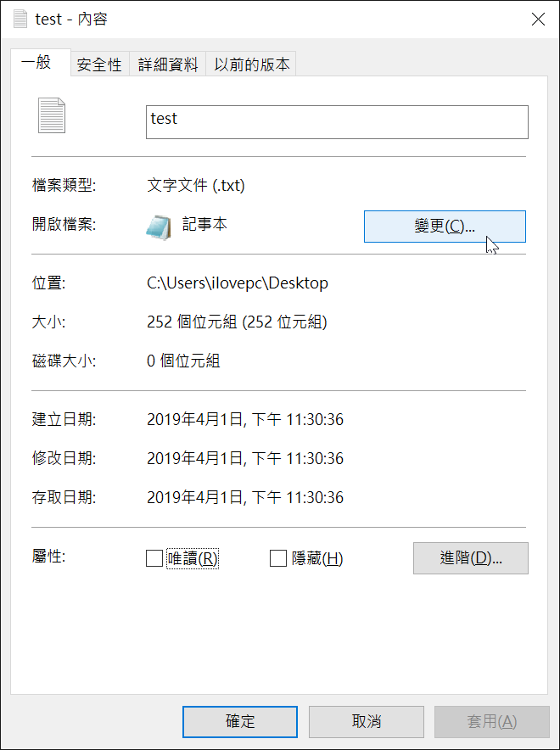Image resolution: width=560 pixels, height=750 pixels.
Task: Click the location path C:\Users\ilovepc\Desktop
Action: pos(238,283)
